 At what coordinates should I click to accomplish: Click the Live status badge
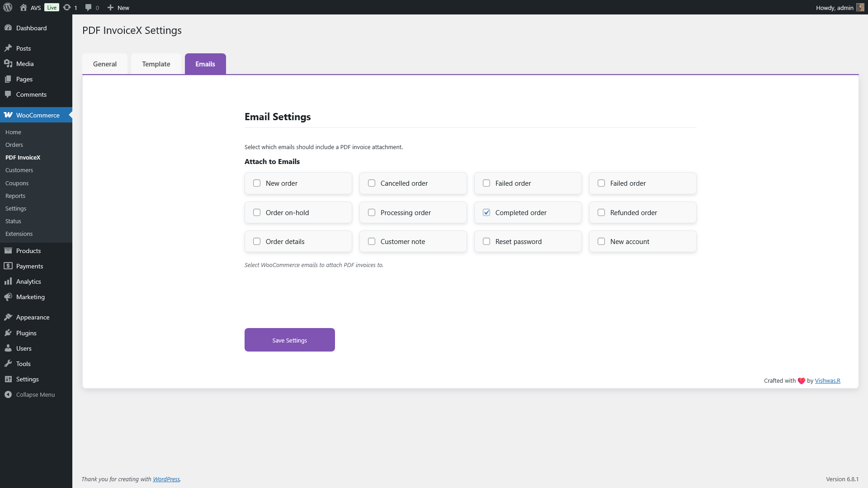click(x=52, y=7)
